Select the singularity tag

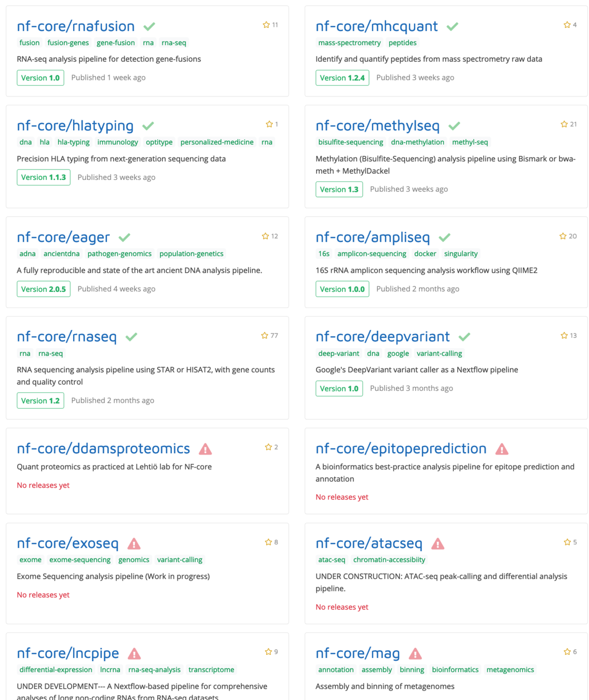[x=461, y=254]
